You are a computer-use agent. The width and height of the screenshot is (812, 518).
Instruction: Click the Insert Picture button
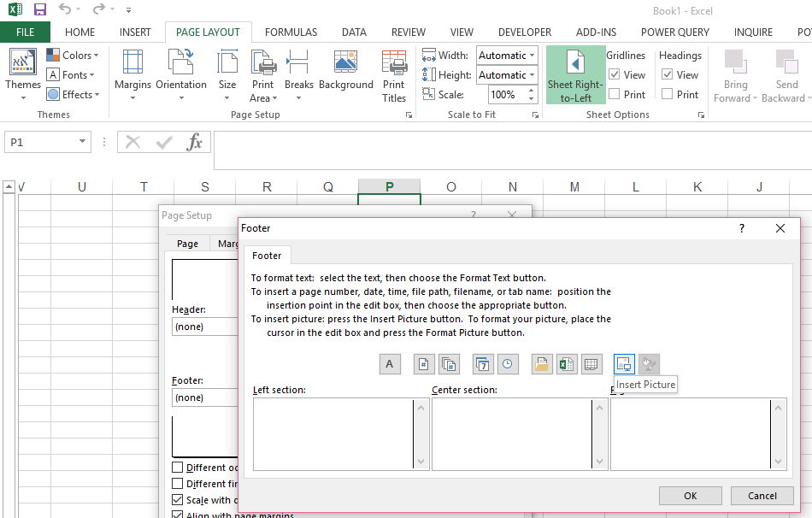tap(625, 364)
